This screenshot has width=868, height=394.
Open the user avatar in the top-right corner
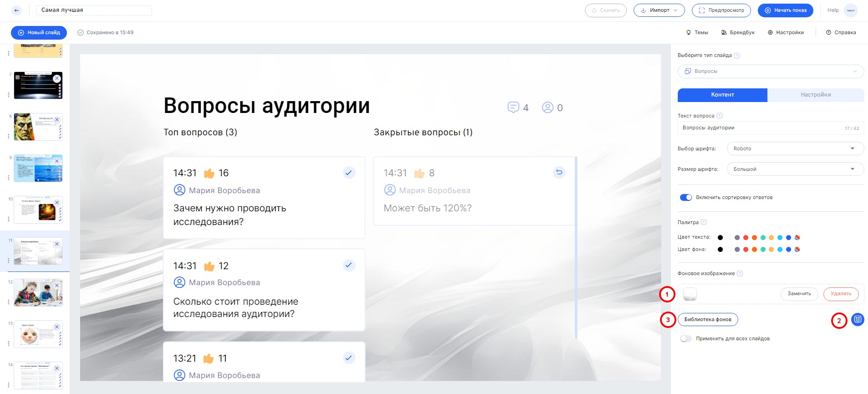(x=850, y=10)
